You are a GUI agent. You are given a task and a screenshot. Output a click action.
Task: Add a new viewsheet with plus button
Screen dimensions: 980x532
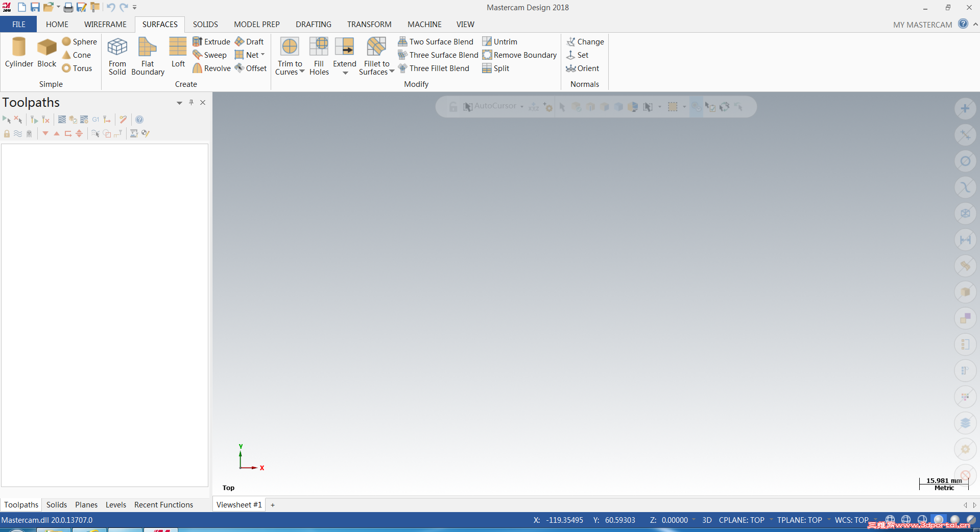click(273, 505)
